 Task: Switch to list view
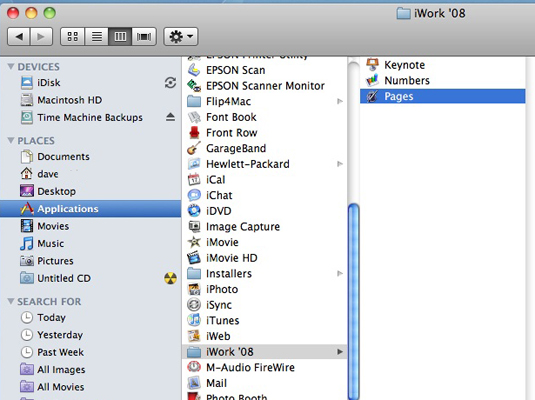97,36
